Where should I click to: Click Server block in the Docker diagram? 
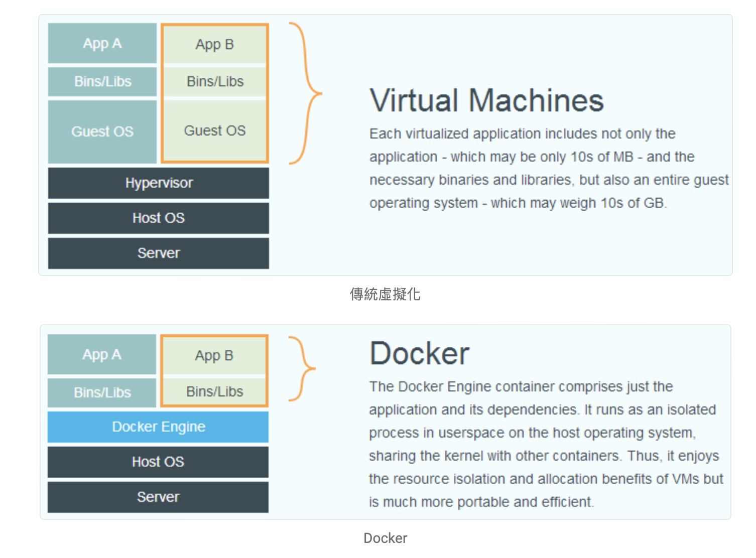click(158, 497)
